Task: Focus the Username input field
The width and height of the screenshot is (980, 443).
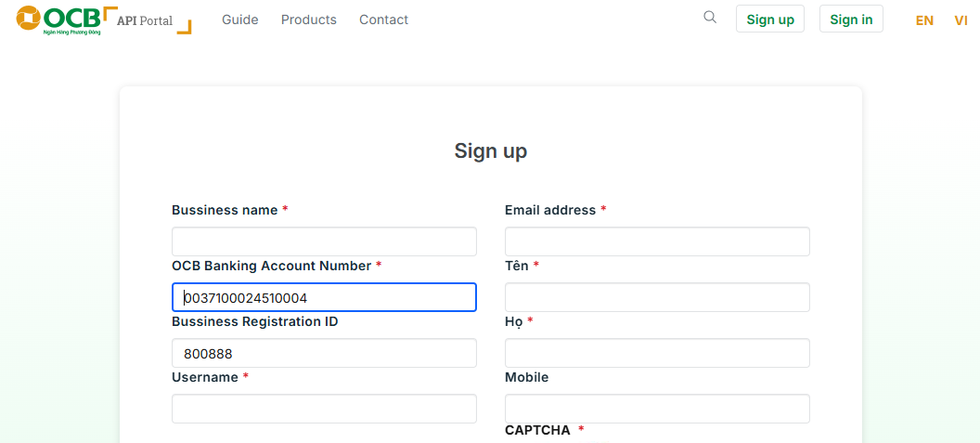Action: 324,409
